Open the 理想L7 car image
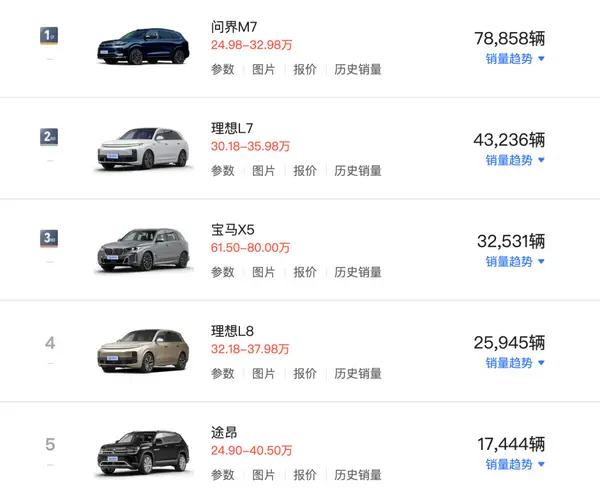 click(143, 149)
